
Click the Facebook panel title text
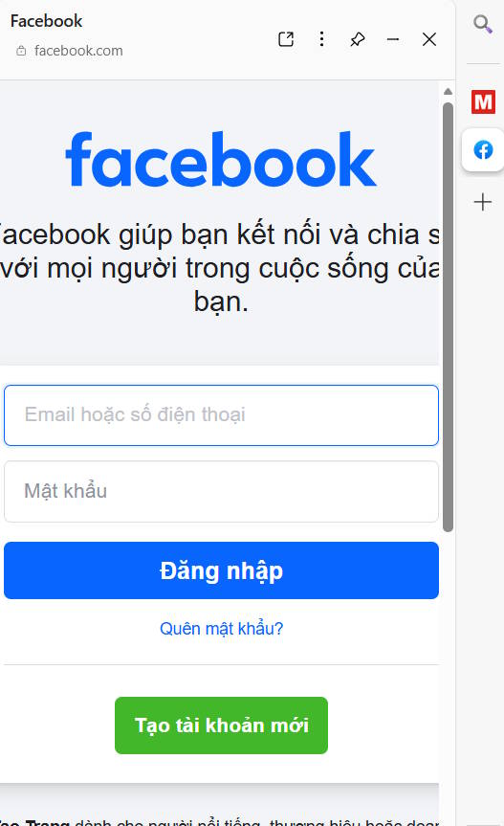(x=46, y=21)
